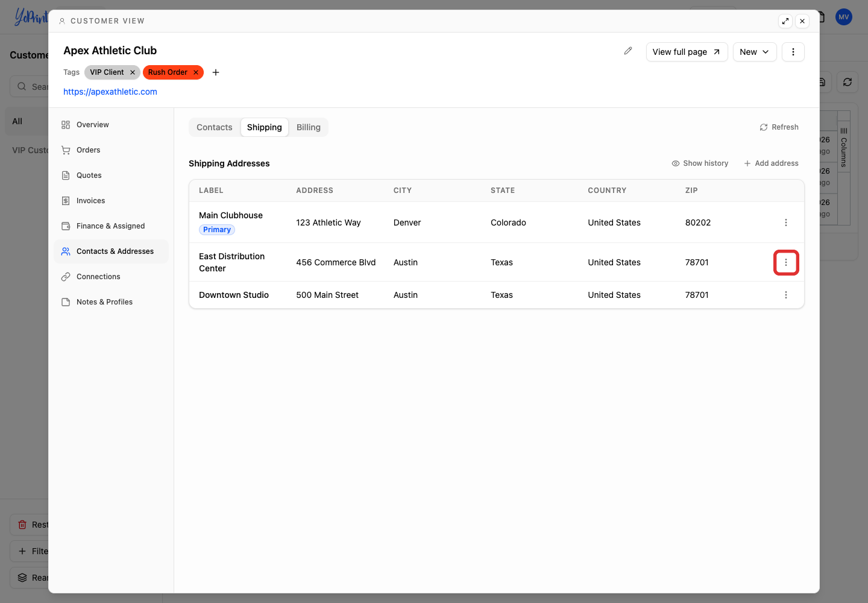The width and height of the screenshot is (868, 603).
Task: Open Orders section
Action: (x=111, y=150)
